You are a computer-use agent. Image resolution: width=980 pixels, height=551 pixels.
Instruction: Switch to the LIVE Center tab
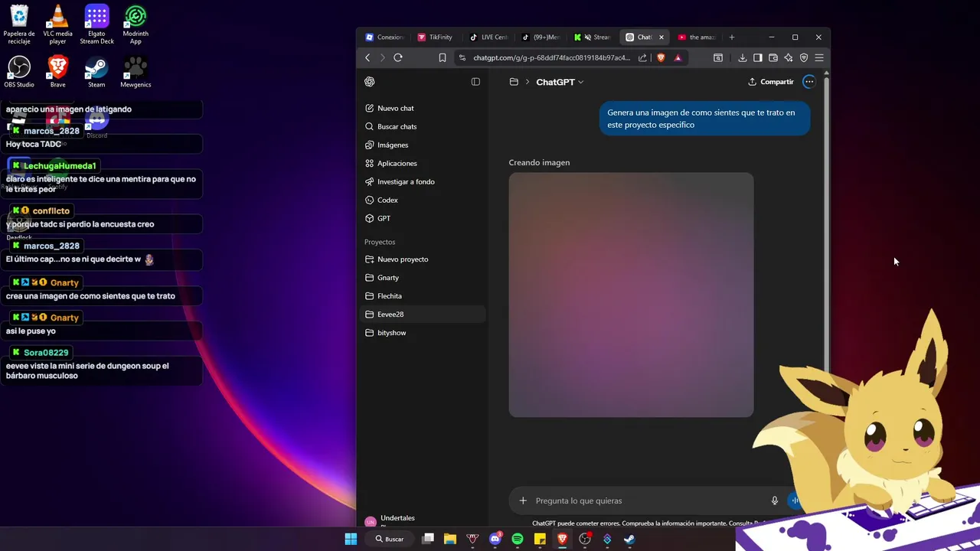[489, 37]
